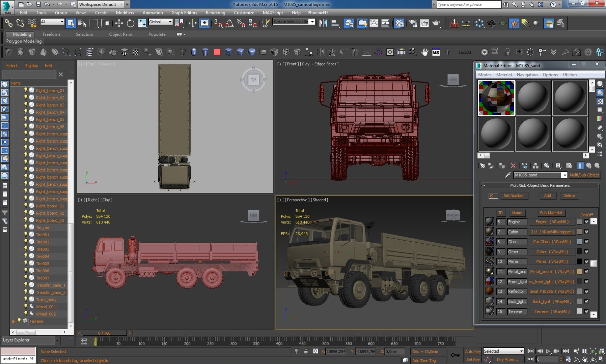Click Reset Map/Mtl red X icon
This screenshot has height=364, width=606.
(513, 165)
